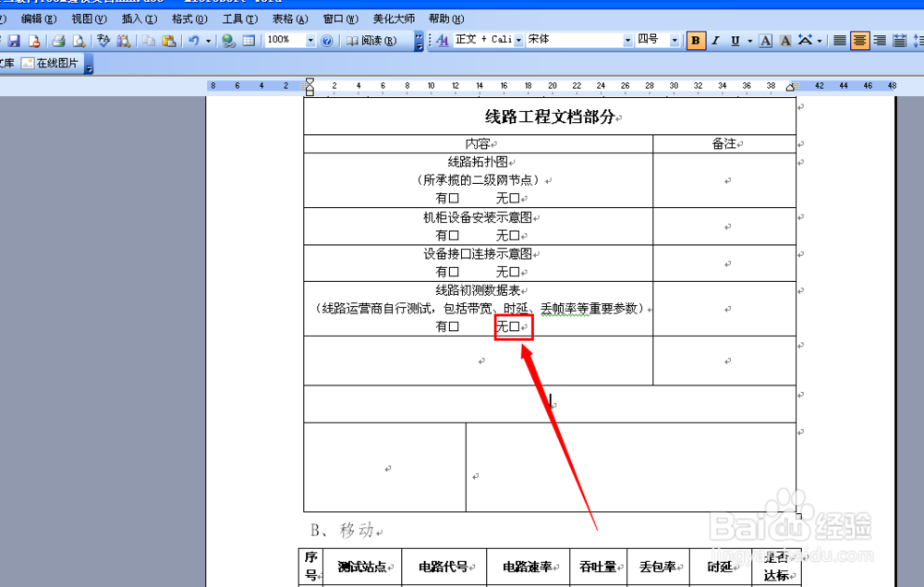Click the character shading icon
Viewport: 924px width, 587px height.
[x=784, y=41]
